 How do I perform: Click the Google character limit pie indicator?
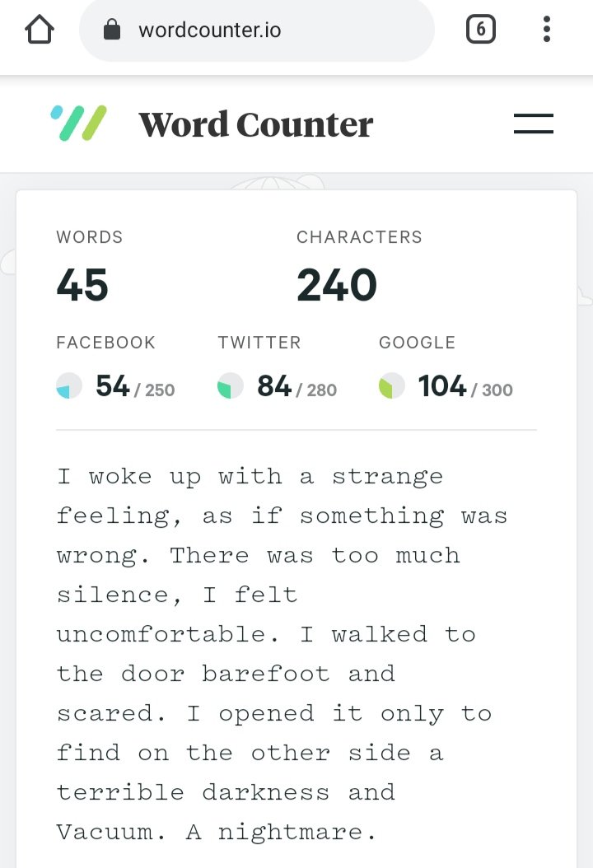(x=391, y=385)
